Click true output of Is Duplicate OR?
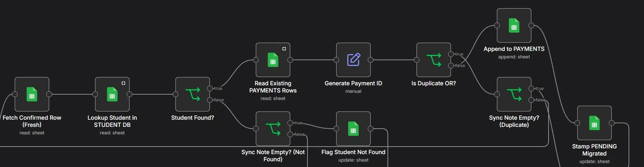644x167 pixels. point(451,54)
